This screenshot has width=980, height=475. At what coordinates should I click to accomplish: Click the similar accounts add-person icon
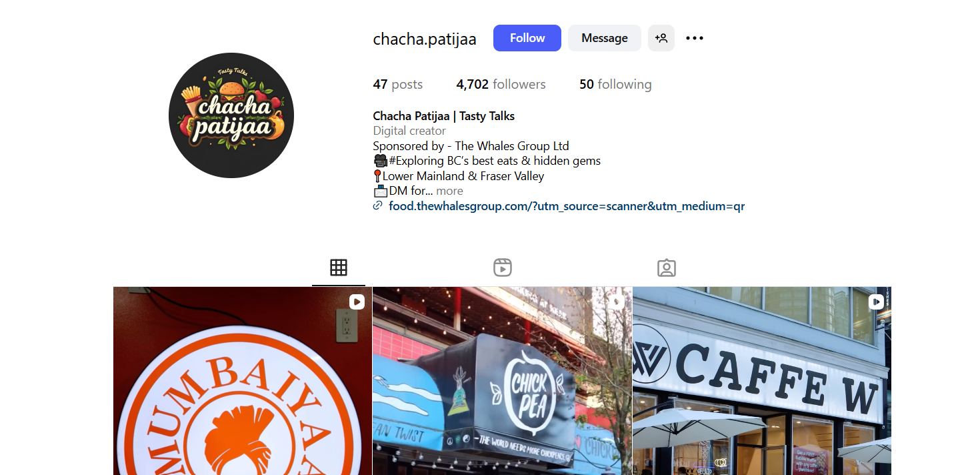click(x=661, y=38)
